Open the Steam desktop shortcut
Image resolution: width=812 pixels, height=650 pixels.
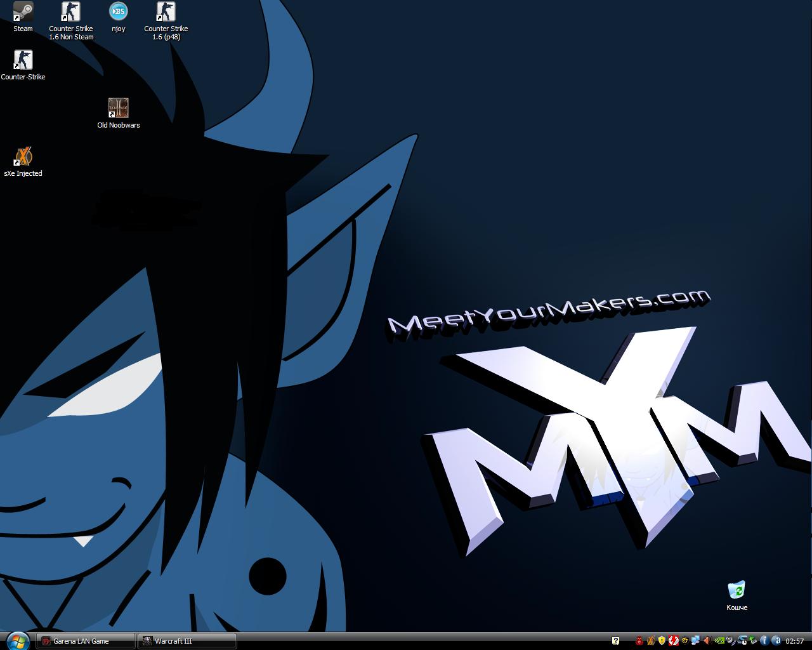point(23,17)
